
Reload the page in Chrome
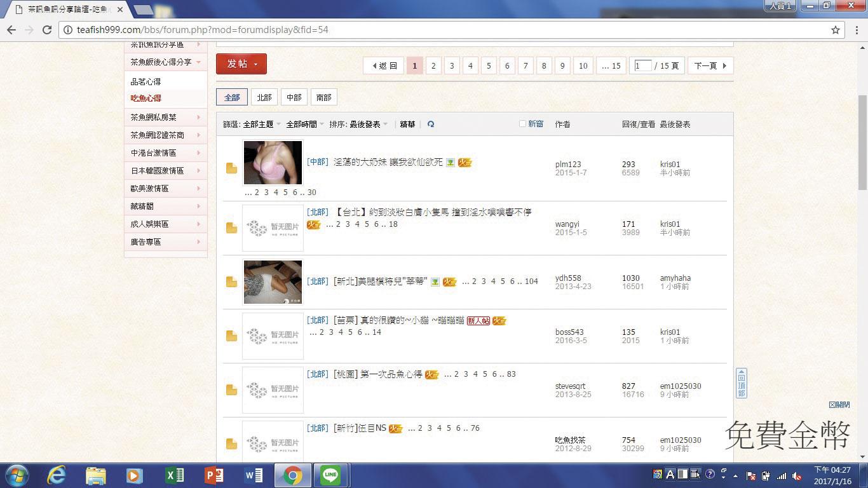[x=46, y=30]
